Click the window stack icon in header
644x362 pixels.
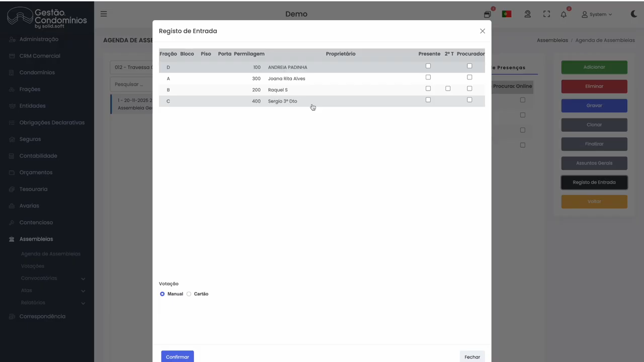tap(487, 15)
